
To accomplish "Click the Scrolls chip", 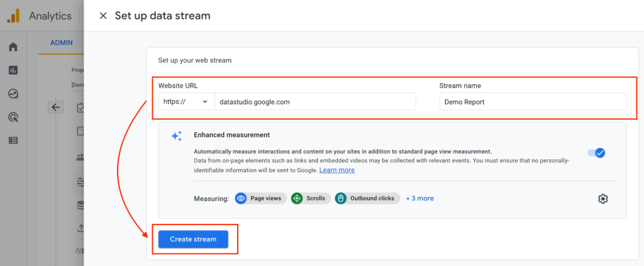I will point(311,198).
